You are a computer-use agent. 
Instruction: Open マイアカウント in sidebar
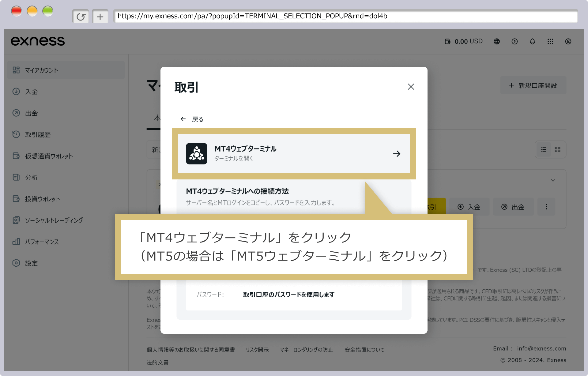(x=66, y=70)
